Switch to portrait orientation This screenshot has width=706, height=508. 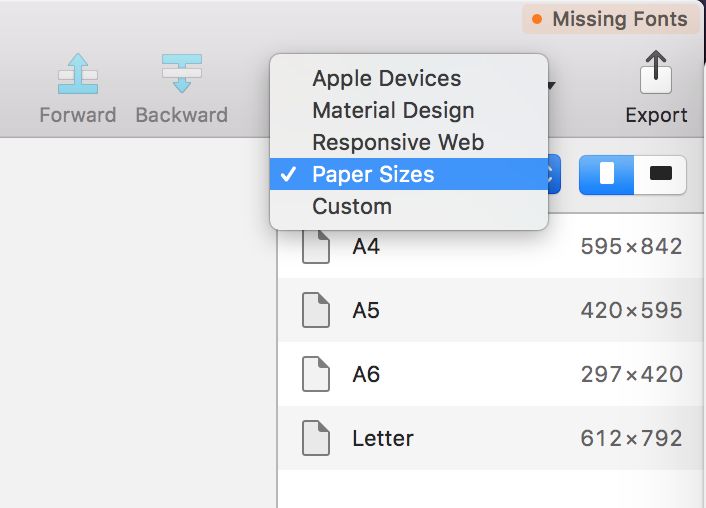606,174
